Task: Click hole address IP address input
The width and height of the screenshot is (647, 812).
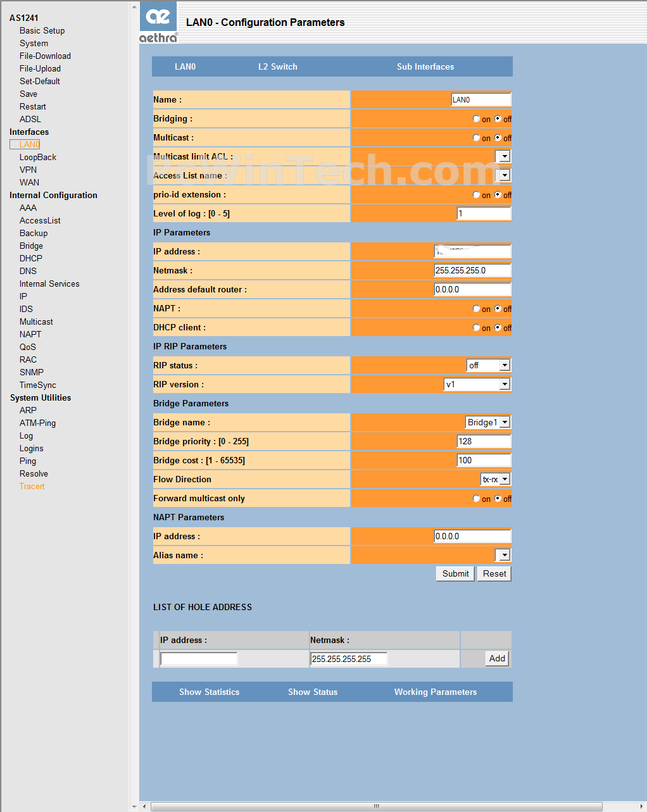Action: [x=199, y=659]
